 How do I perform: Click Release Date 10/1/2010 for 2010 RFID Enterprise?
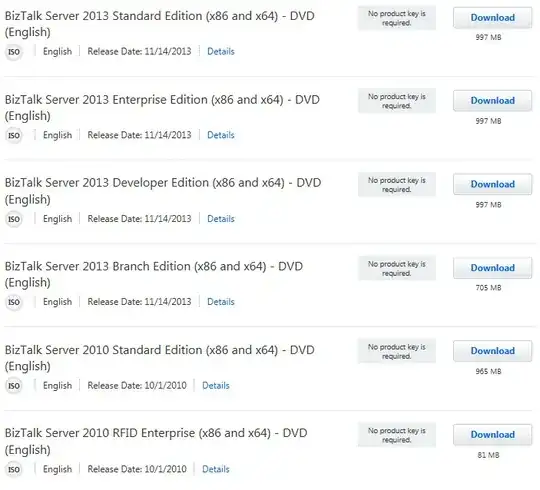point(137,469)
